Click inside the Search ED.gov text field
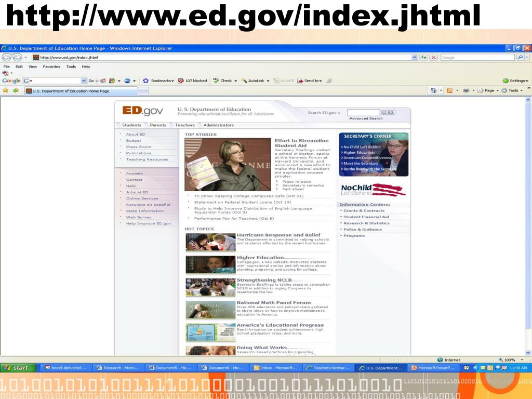This screenshot has height=399, width=532. 363,112
